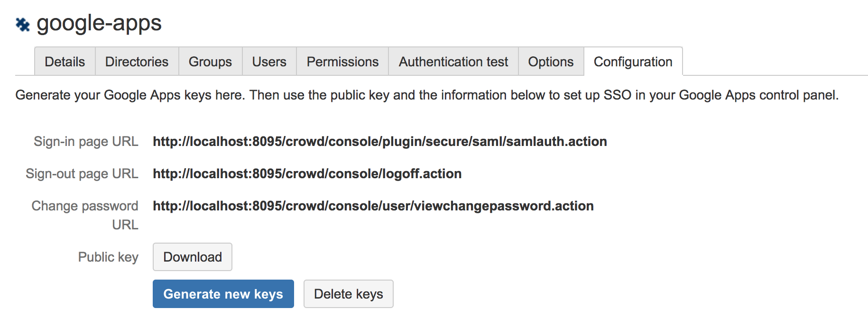
Task: Click the Generate new keys button
Action: pos(223,294)
